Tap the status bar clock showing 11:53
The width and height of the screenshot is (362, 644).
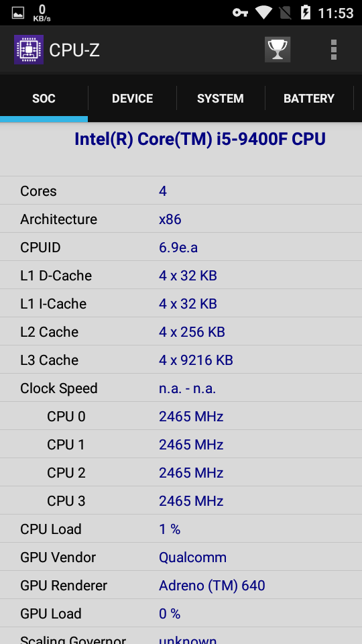[x=336, y=13]
